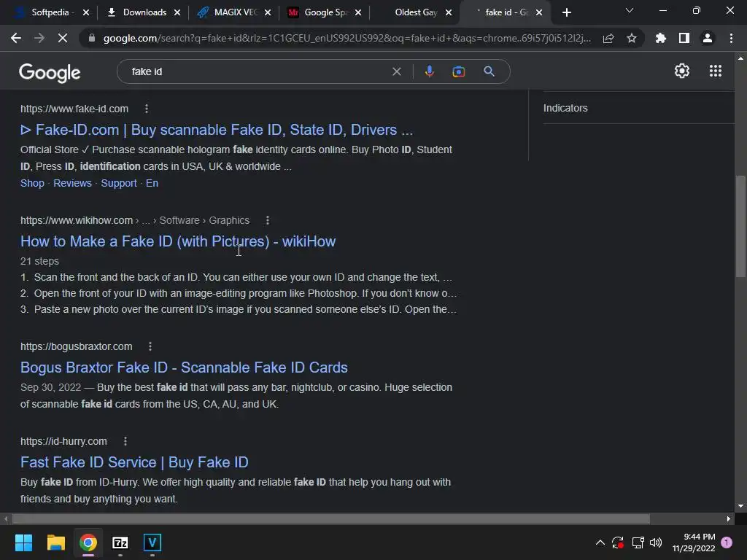
Task: Open the Windows Start menu
Action: click(x=23, y=542)
